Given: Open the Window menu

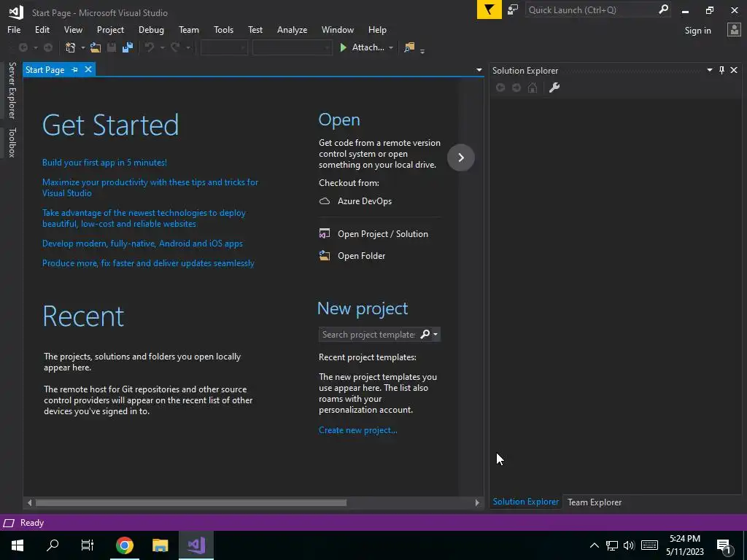Looking at the screenshot, I should pyautogui.click(x=337, y=29).
